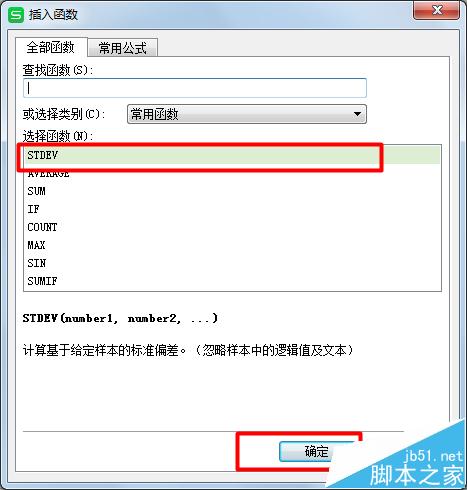Screen dimensions: 467x490
Task: Close the Insert Function dialog
Action: click(437, 10)
